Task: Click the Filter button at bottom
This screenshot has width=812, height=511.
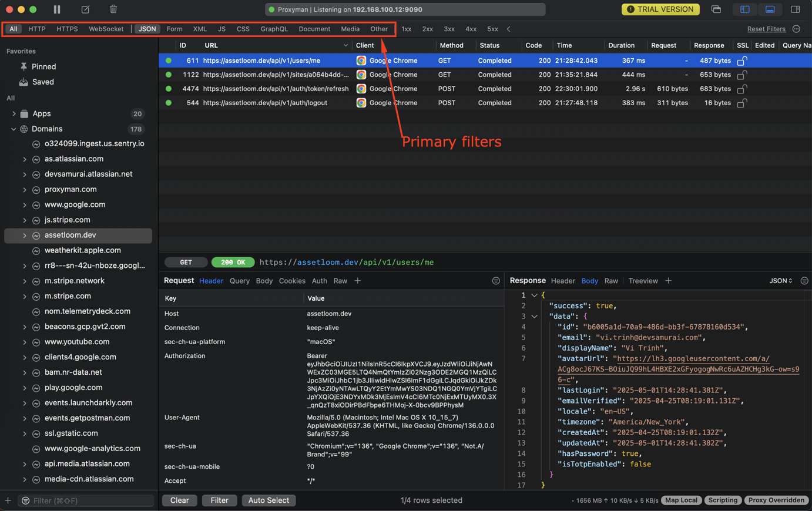Action: tap(219, 500)
